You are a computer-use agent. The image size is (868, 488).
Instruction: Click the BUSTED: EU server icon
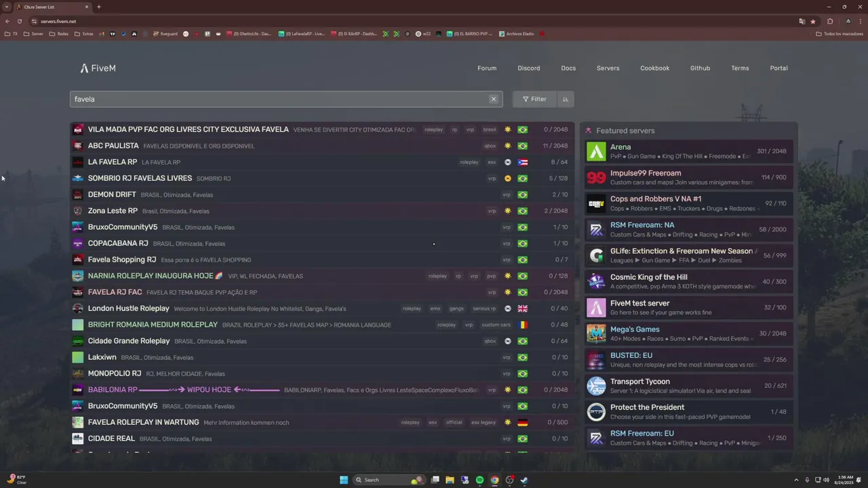pyautogui.click(x=596, y=360)
